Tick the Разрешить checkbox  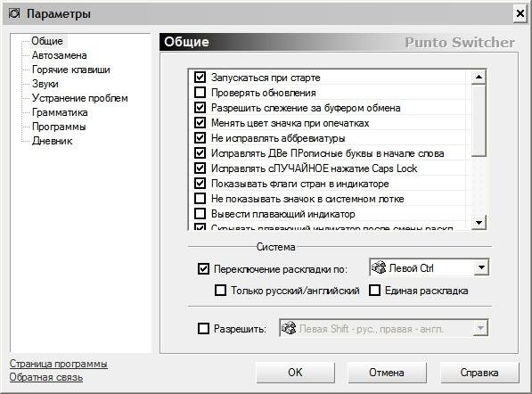[x=203, y=329]
